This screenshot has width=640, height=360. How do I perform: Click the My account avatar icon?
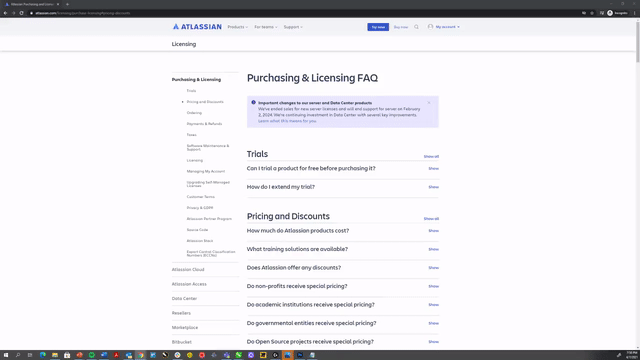tap(430, 27)
